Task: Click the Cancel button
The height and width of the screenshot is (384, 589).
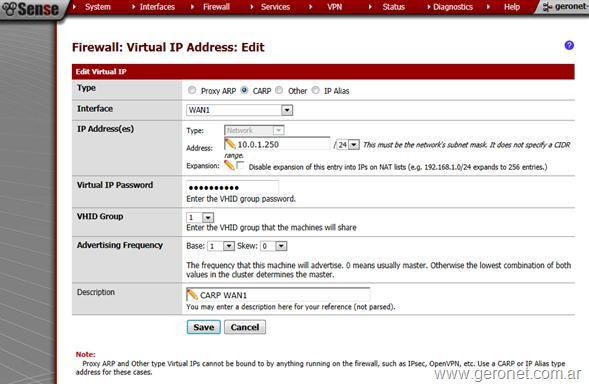Action: point(245,327)
